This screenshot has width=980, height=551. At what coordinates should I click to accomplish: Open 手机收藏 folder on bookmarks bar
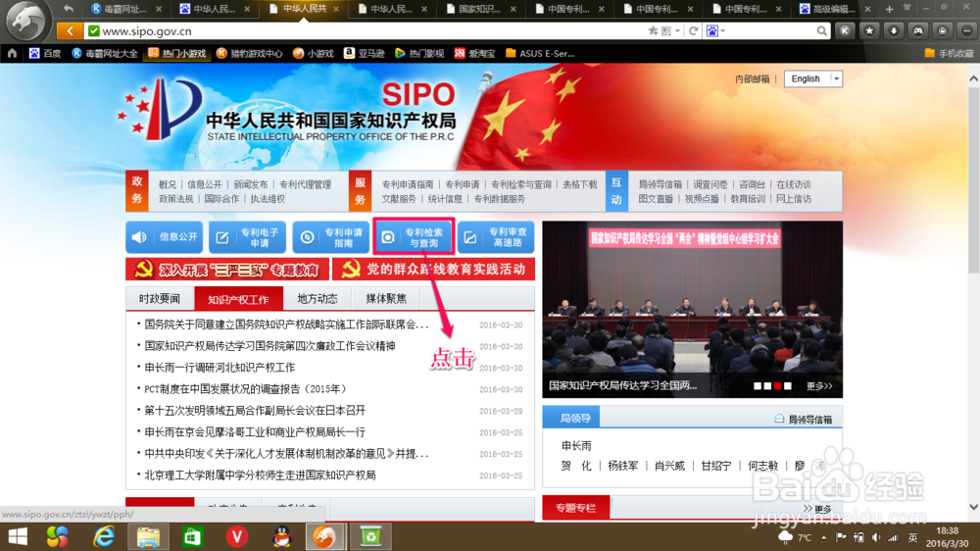point(949,53)
